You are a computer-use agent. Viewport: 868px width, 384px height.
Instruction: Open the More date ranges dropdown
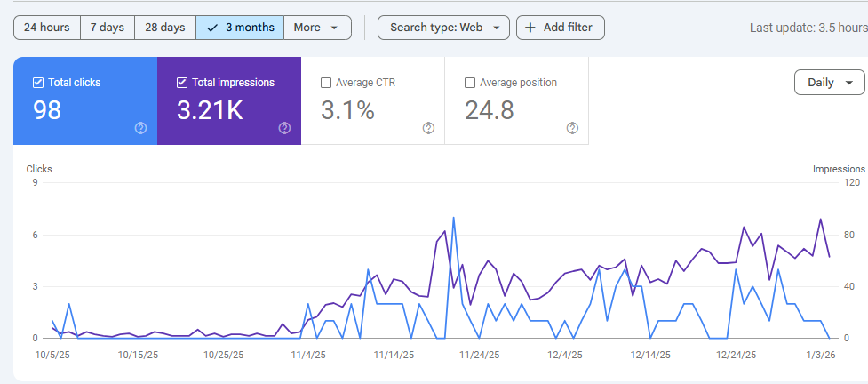(316, 28)
